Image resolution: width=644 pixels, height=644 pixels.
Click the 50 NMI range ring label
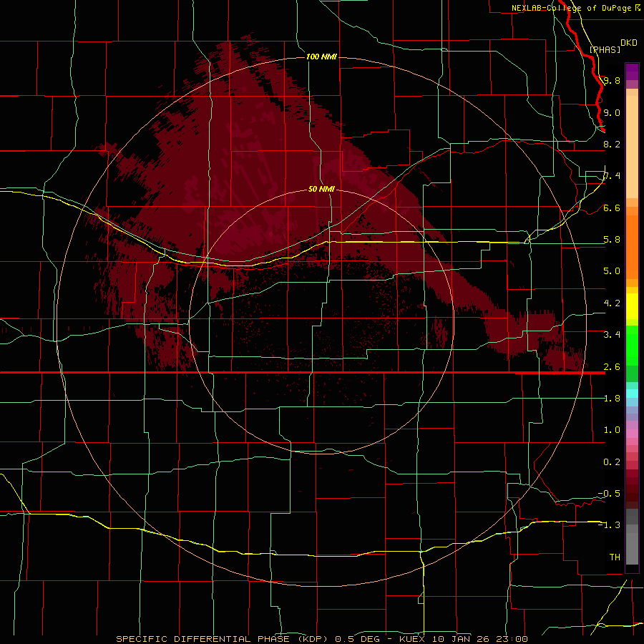(321, 189)
